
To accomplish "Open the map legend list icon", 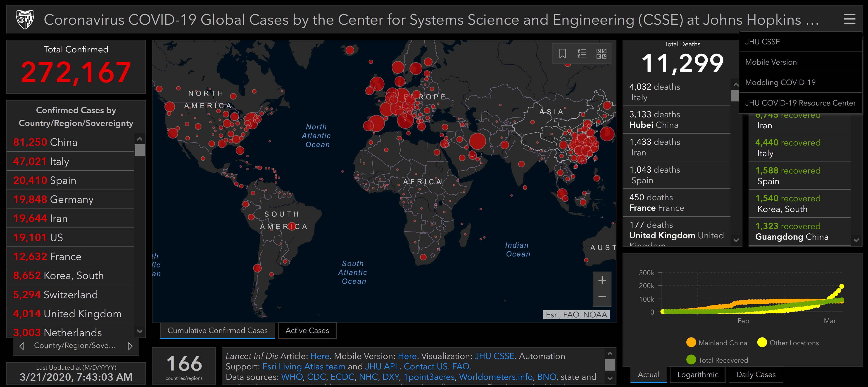I will (x=582, y=54).
